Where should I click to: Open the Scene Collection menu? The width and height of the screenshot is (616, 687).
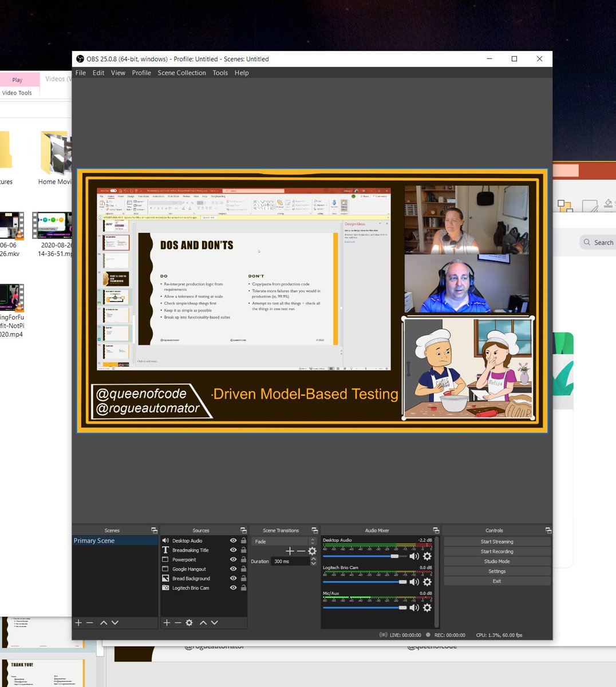tap(181, 73)
